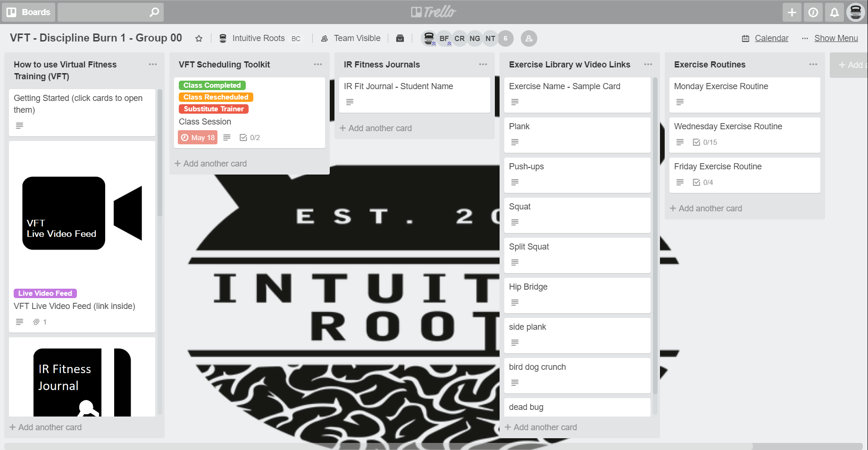Open member NT avatar
The image size is (868, 450).
[491, 38]
